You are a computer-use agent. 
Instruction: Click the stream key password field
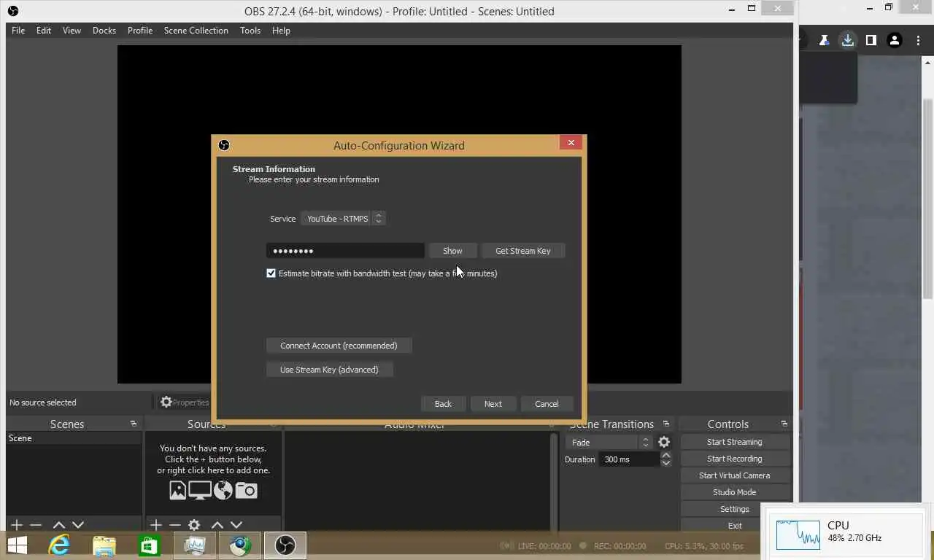345,251
